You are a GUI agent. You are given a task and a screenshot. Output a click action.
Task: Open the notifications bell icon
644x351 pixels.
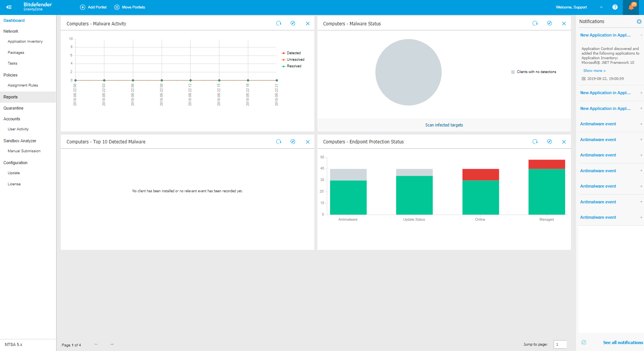point(631,7)
